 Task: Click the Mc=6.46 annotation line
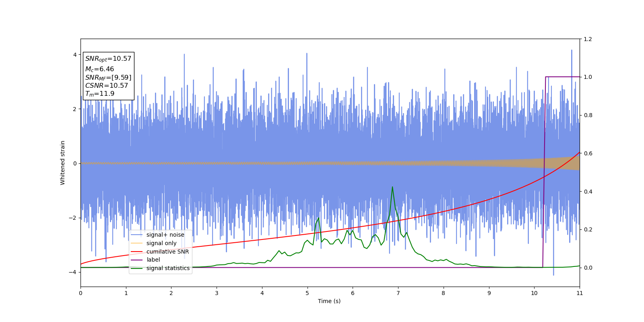99,69
